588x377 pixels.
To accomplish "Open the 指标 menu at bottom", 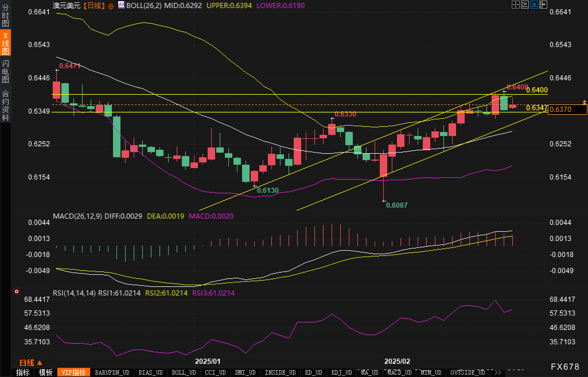I will tap(23, 372).
